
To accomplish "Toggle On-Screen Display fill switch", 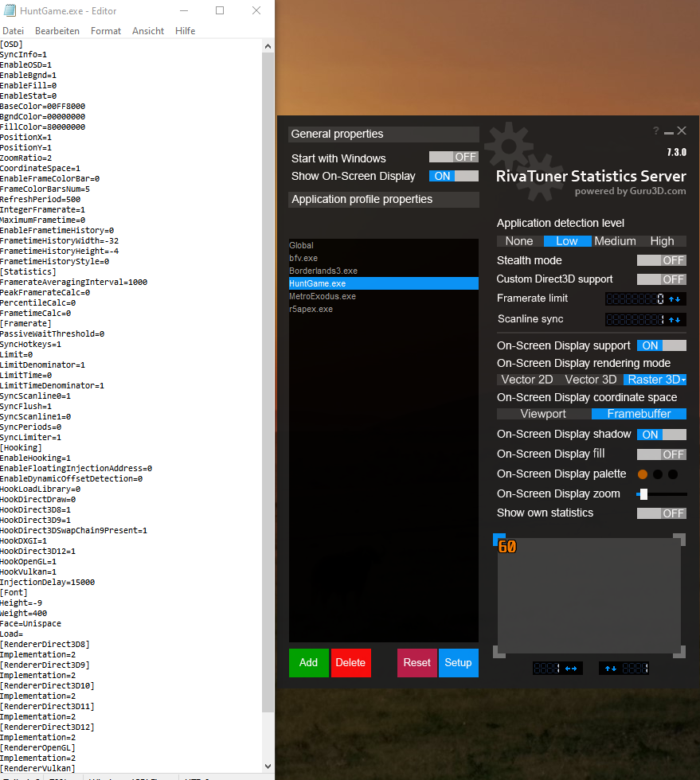I will point(661,454).
